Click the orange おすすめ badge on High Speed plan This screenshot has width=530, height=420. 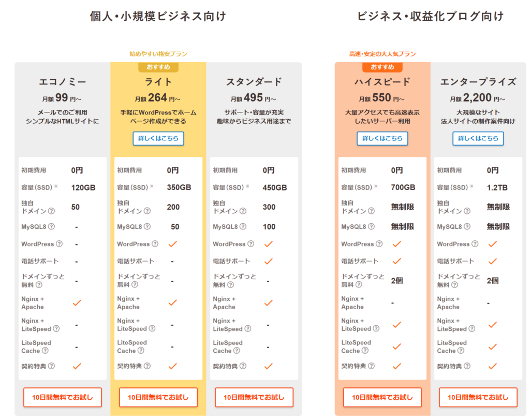click(382, 67)
